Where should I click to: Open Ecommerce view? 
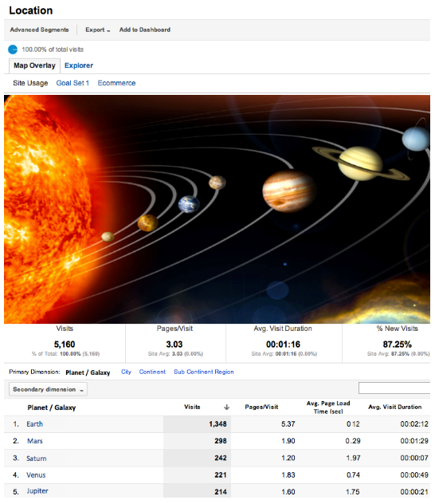[x=116, y=83]
